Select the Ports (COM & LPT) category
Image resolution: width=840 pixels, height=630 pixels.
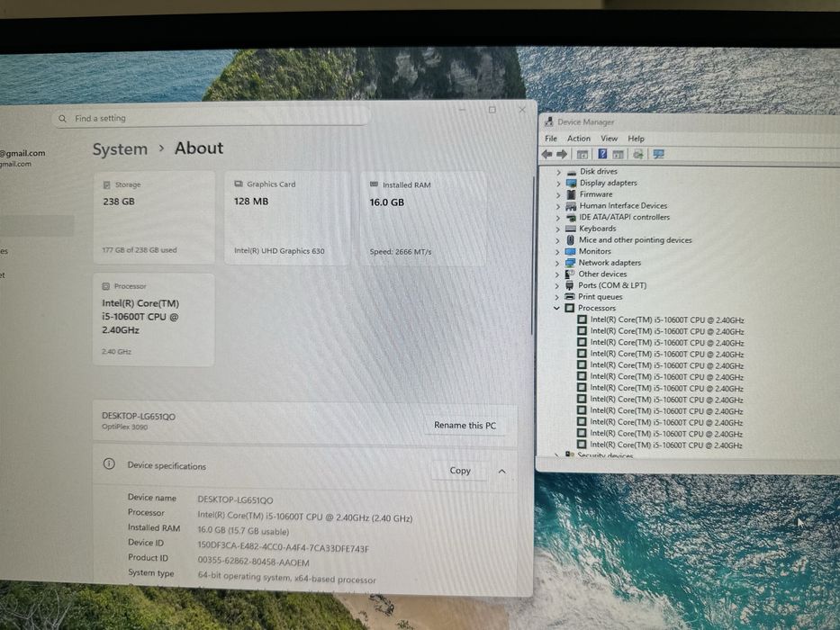coord(612,285)
